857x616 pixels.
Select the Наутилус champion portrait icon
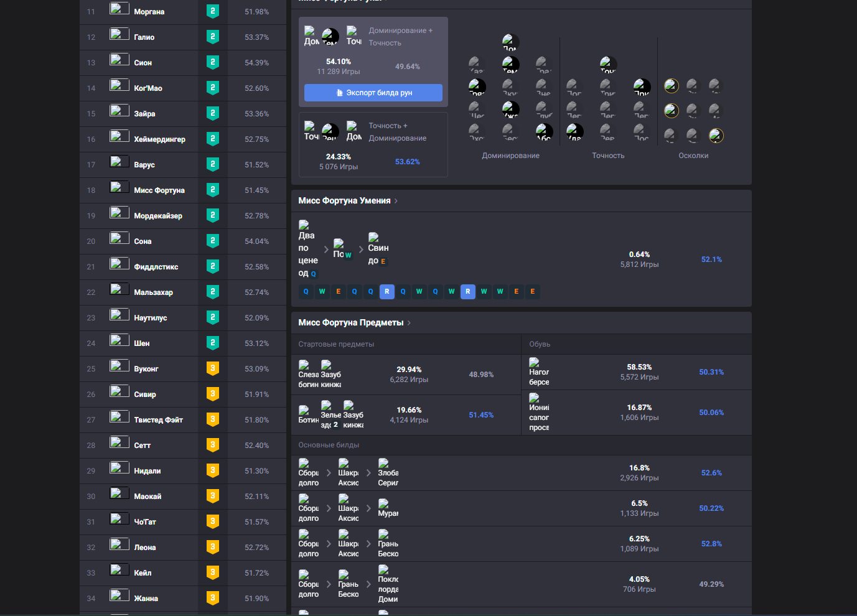pos(119,315)
